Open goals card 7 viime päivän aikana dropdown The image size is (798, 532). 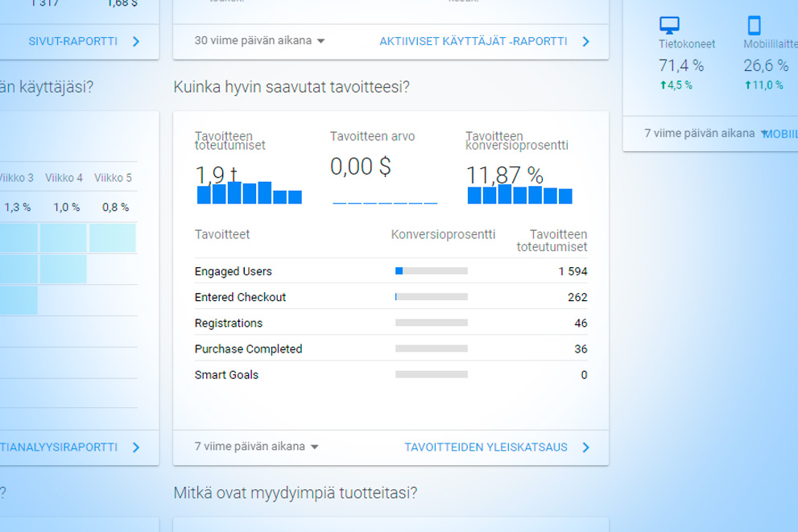pos(256,447)
